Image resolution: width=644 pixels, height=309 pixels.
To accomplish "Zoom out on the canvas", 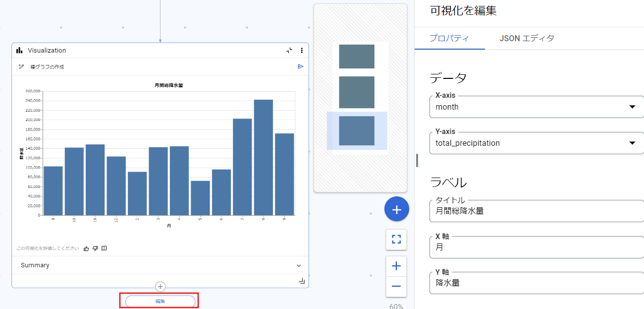I will pyautogui.click(x=396, y=286).
